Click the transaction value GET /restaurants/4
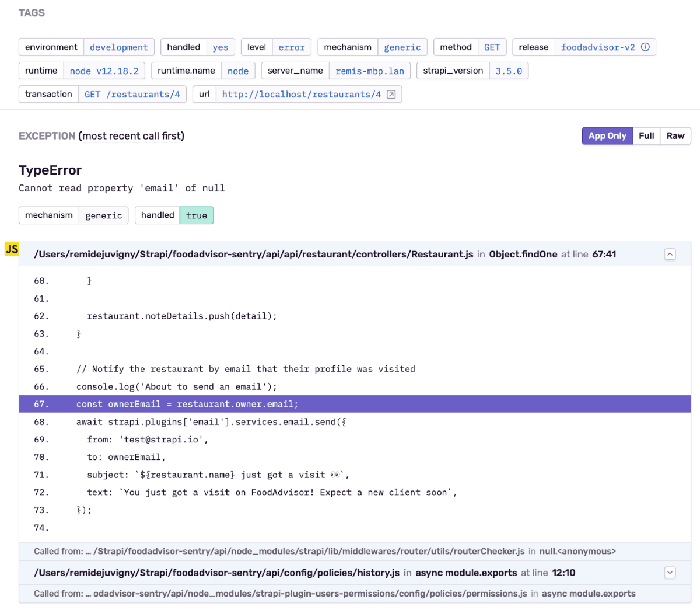The width and height of the screenshot is (700, 610). pos(132,95)
